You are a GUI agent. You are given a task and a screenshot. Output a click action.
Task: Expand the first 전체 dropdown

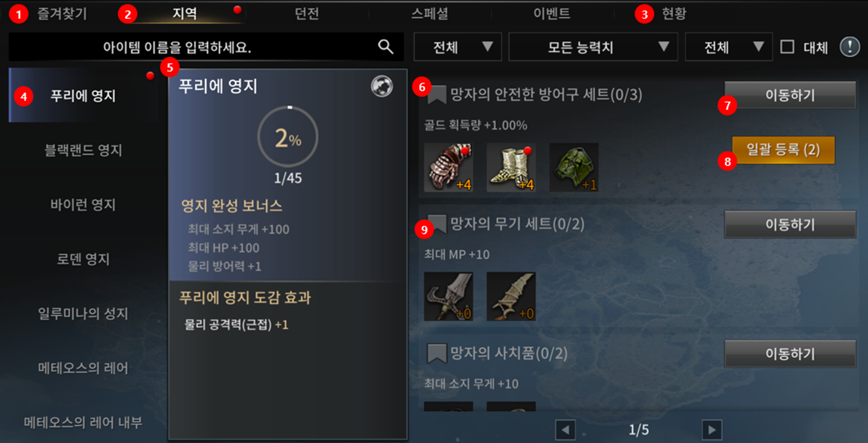click(x=458, y=47)
